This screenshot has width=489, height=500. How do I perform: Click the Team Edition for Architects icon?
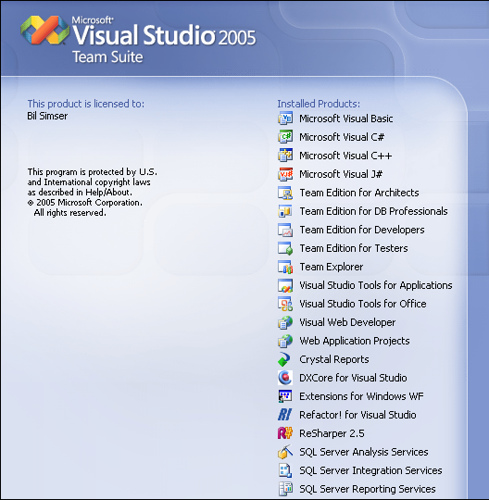[x=285, y=192]
